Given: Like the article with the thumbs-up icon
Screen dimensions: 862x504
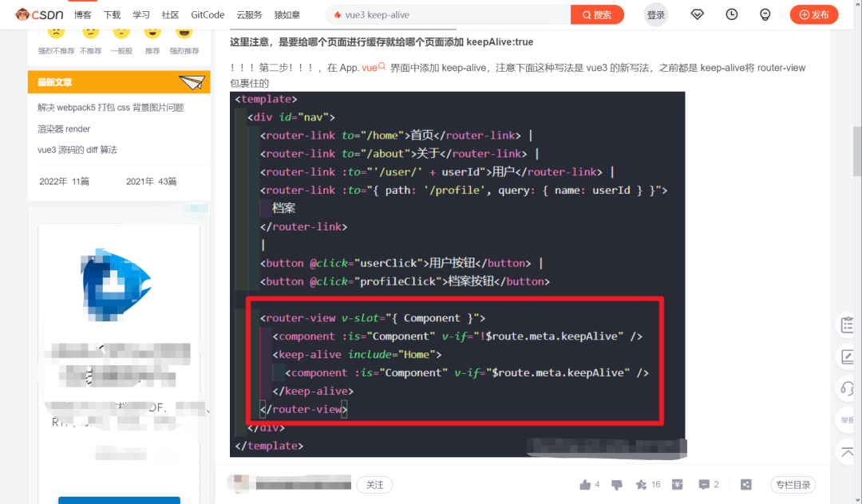Looking at the screenshot, I should click(585, 484).
